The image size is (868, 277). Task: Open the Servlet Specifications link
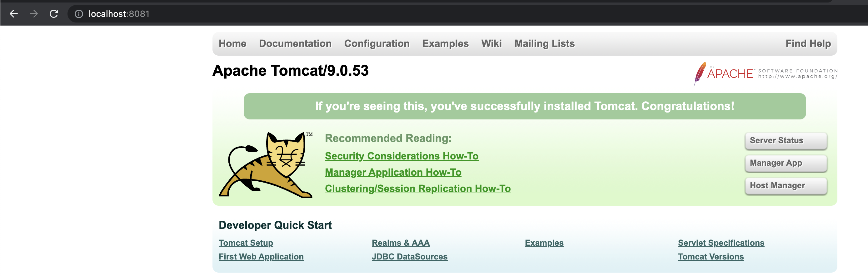[x=721, y=243]
